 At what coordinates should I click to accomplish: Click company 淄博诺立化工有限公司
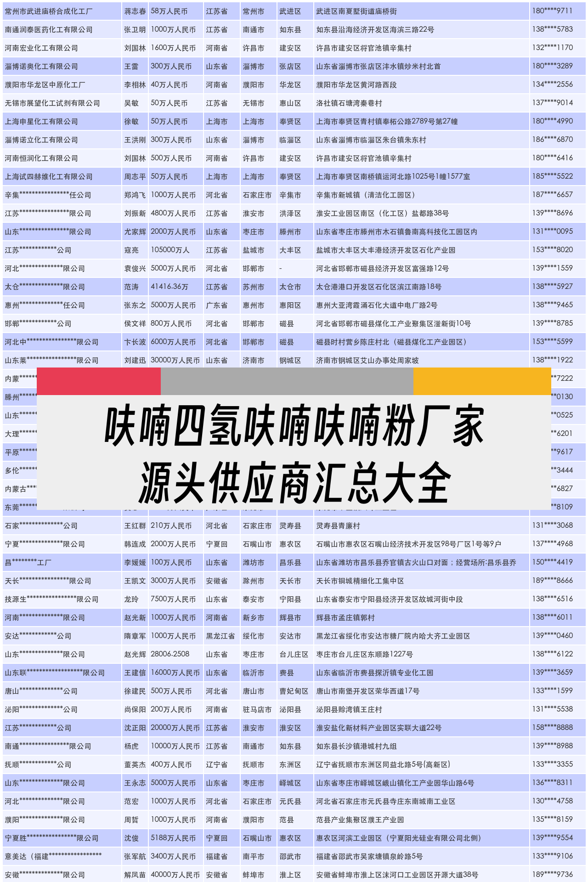coord(41,140)
